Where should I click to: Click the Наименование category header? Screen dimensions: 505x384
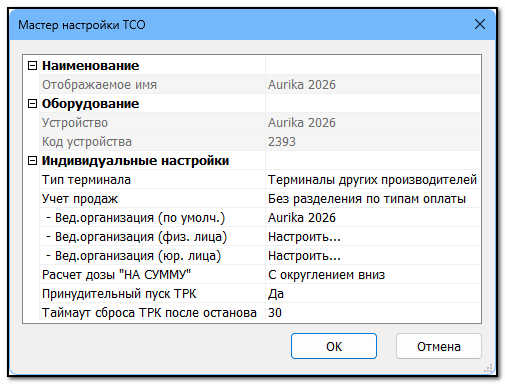(x=90, y=66)
